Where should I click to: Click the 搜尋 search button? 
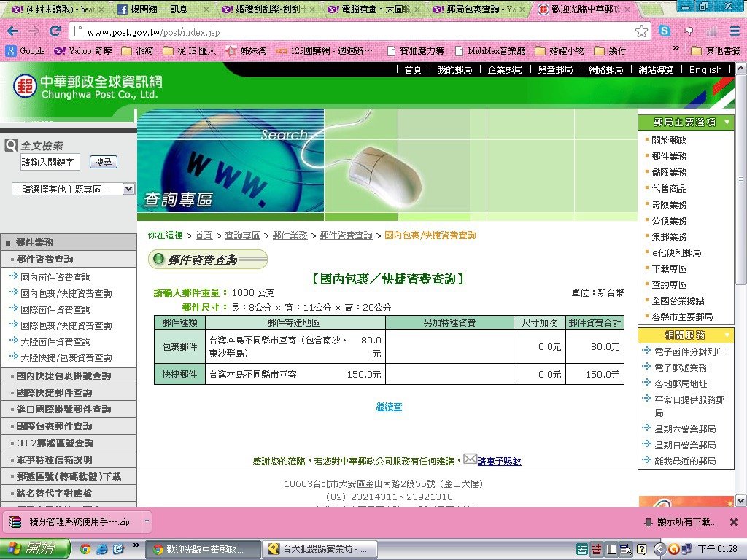click(104, 163)
